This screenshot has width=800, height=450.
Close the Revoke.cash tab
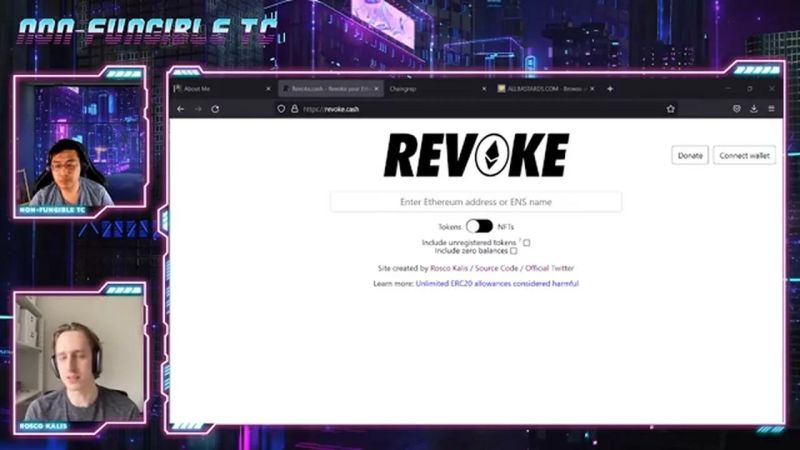coord(377,89)
